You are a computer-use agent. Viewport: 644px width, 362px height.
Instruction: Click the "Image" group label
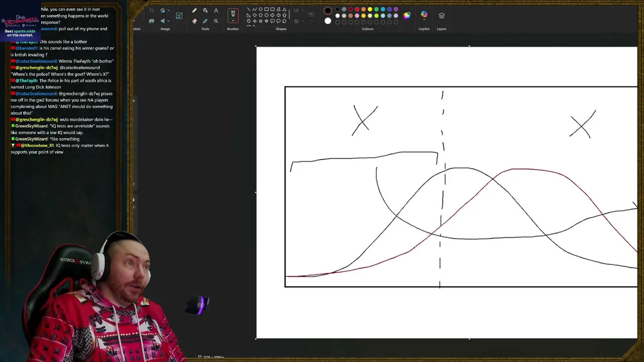coord(165,29)
